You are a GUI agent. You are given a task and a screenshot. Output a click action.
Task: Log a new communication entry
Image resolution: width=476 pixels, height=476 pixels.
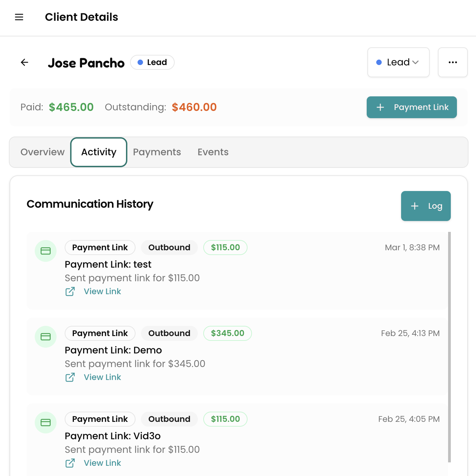[x=426, y=206]
